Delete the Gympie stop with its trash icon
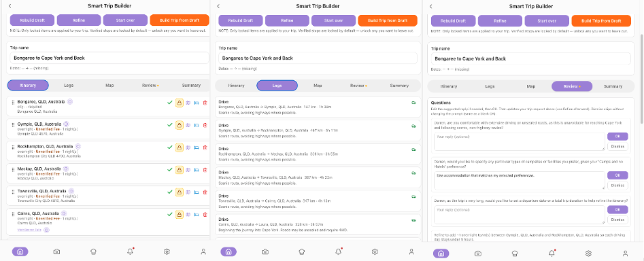 tap(205, 125)
